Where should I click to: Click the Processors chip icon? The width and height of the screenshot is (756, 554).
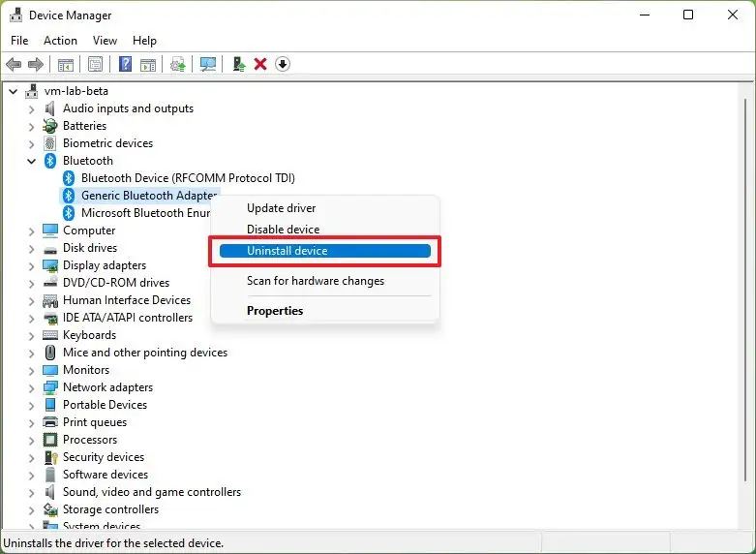tap(50, 440)
